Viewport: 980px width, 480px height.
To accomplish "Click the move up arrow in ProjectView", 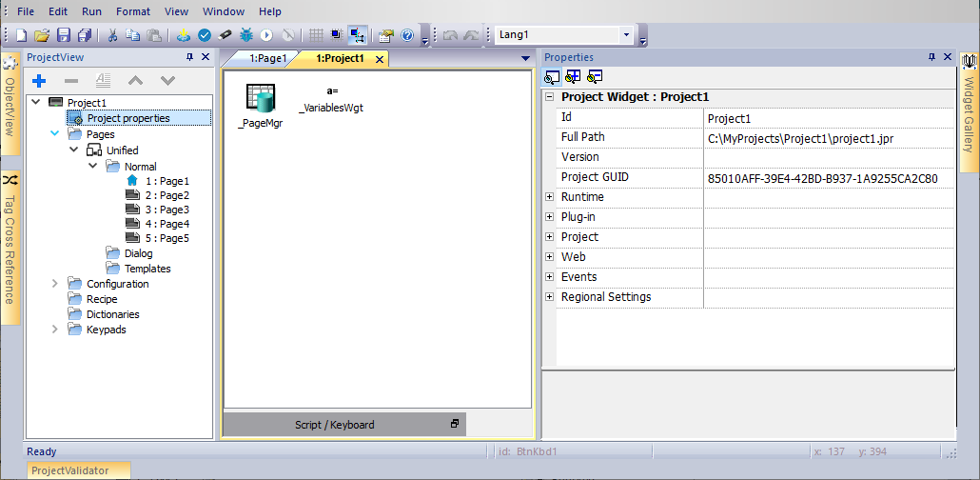I will pyautogui.click(x=135, y=80).
